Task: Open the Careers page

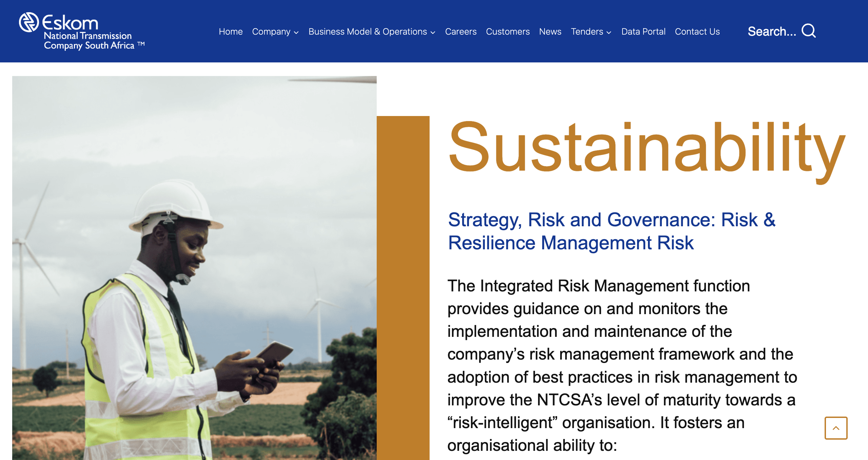Action: pos(461,32)
